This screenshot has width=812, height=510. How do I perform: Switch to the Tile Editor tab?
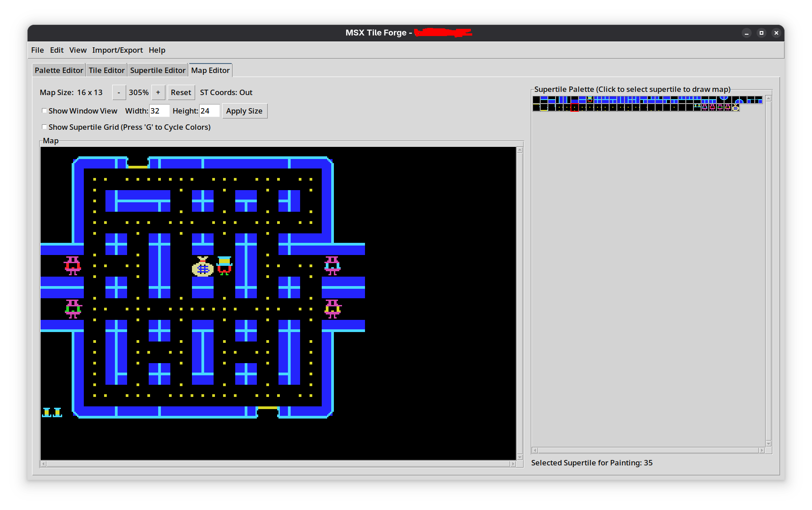pos(107,70)
